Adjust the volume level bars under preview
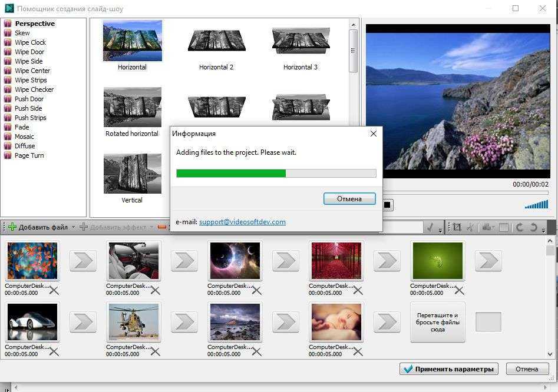Screen dimensions: 558x392 (x=536, y=204)
